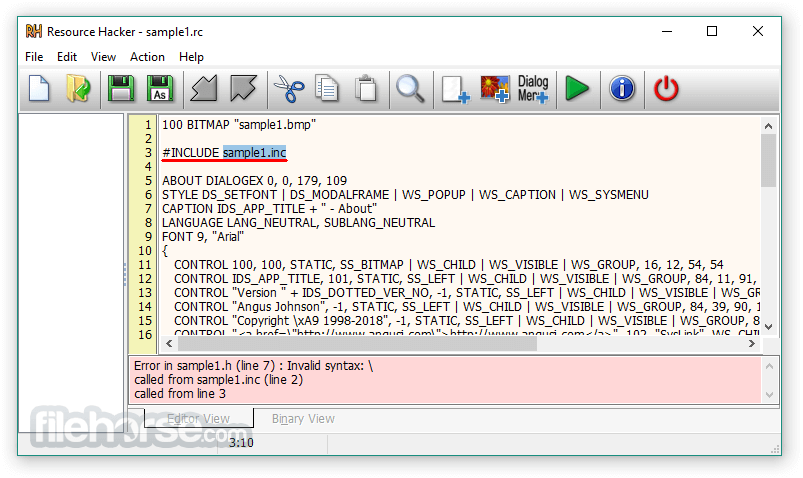Click the editor vertical scrollbar down arrow
The width and height of the screenshot is (803, 478).
pos(768,327)
